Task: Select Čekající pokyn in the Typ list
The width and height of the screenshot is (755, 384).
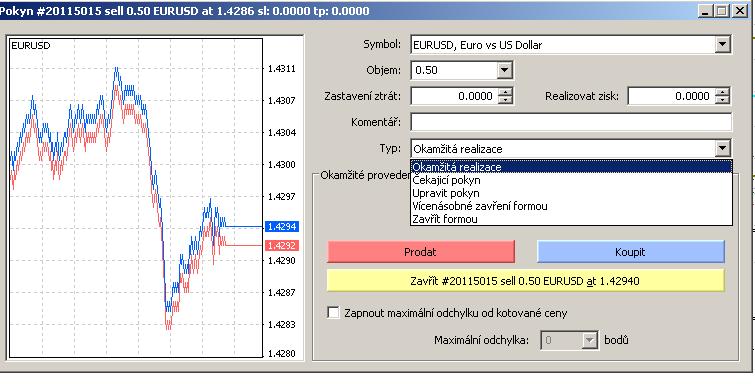Action: (571, 180)
